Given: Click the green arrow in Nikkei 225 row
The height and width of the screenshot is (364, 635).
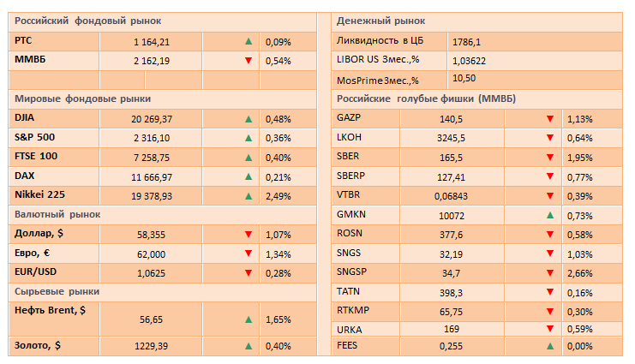Looking at the screenshot, I should (x=249, y=196).
